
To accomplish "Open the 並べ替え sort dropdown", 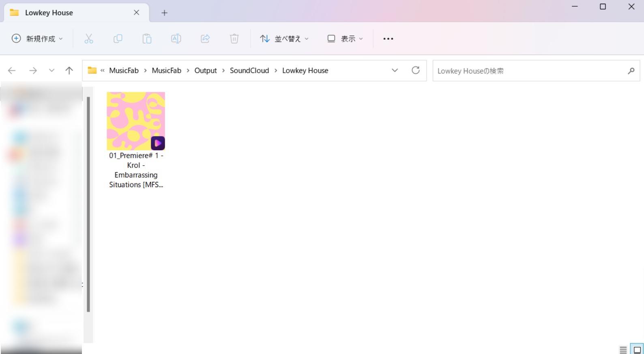I will click(x=284, y=39).
